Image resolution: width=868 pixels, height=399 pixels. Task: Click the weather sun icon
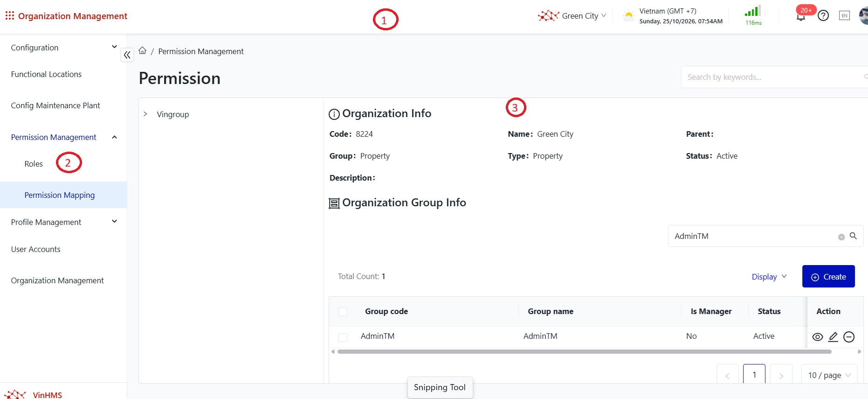(x=629, y=15)
